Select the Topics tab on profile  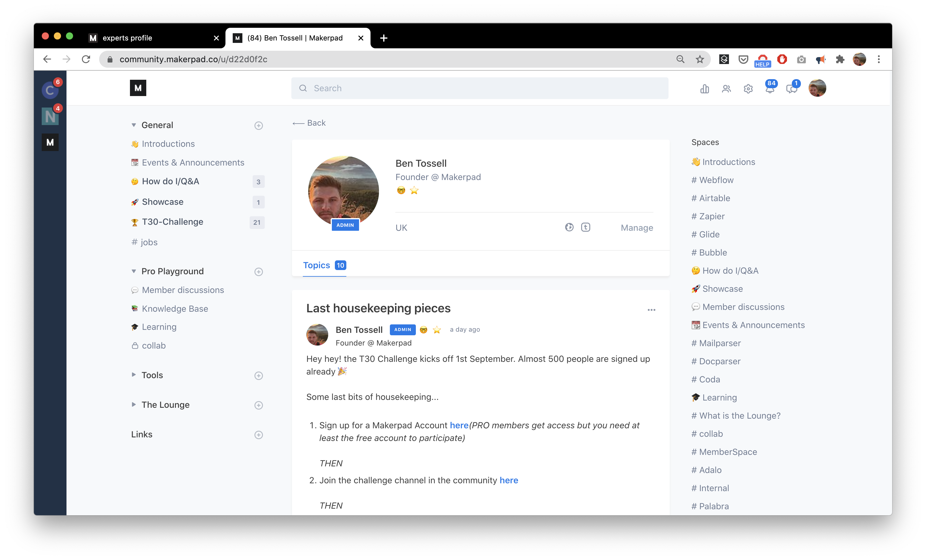pos(324,265)
